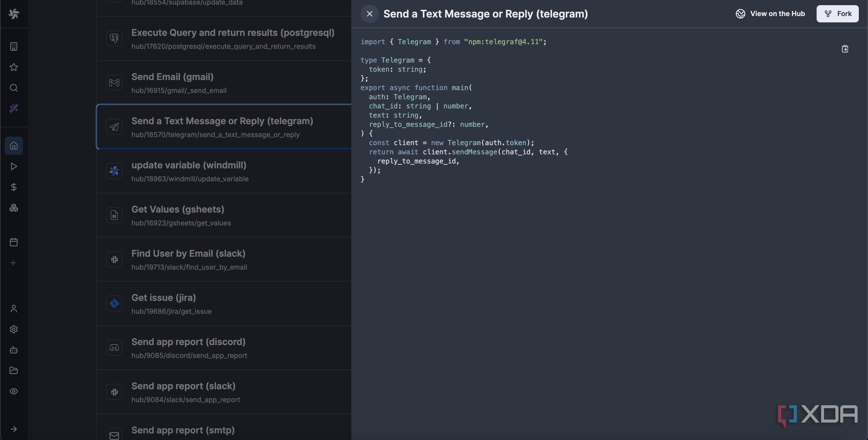Select update variable (windmill) script
Screen dimensions: 868x440
(224, 171)
